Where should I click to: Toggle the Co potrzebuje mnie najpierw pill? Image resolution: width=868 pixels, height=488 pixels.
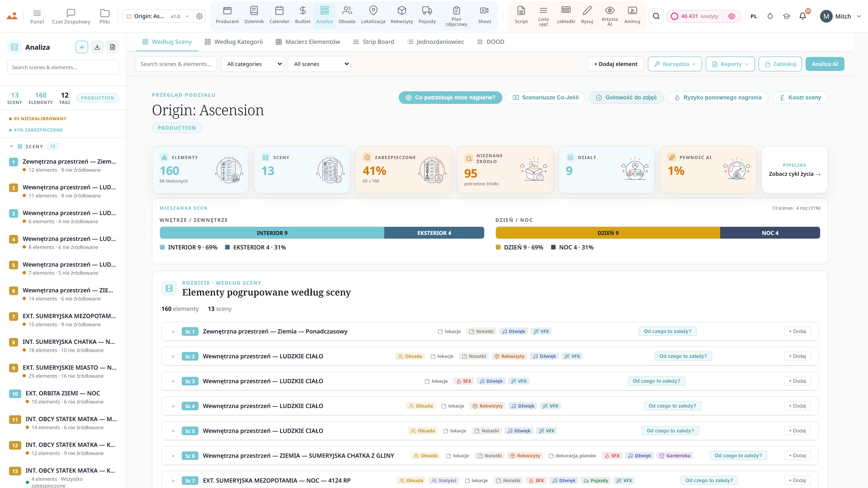coord(450,98)
